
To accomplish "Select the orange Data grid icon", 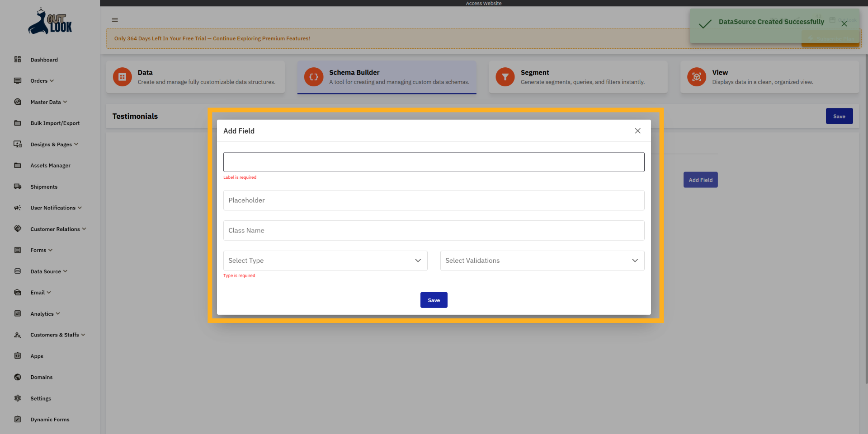I will 122,77.
